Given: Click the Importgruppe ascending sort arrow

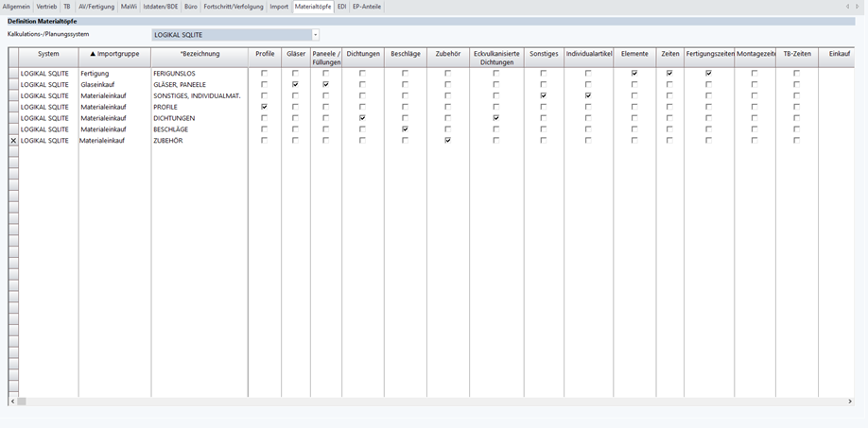Looking at the screenshot, I should click(x=93, y=55).
